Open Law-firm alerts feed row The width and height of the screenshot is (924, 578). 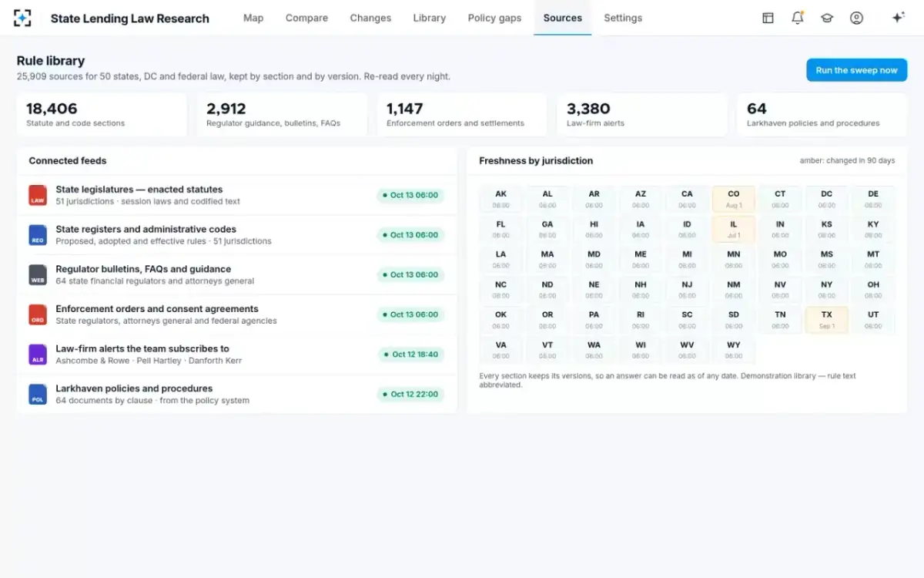pos(237,355)
